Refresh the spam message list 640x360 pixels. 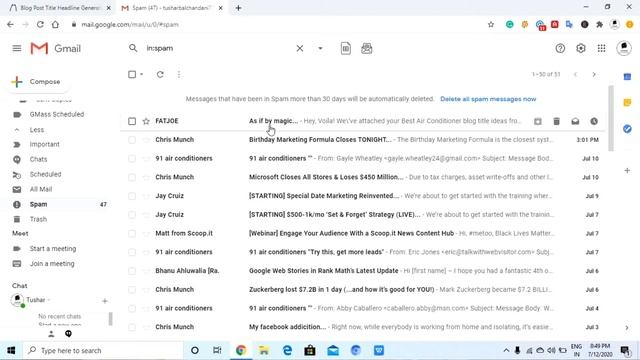[160, 75]
